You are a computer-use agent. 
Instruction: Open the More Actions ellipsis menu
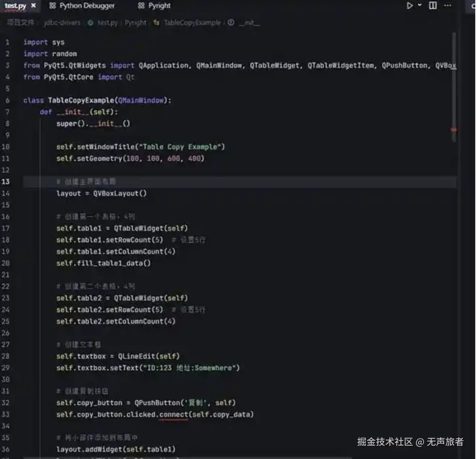(448, 6)
